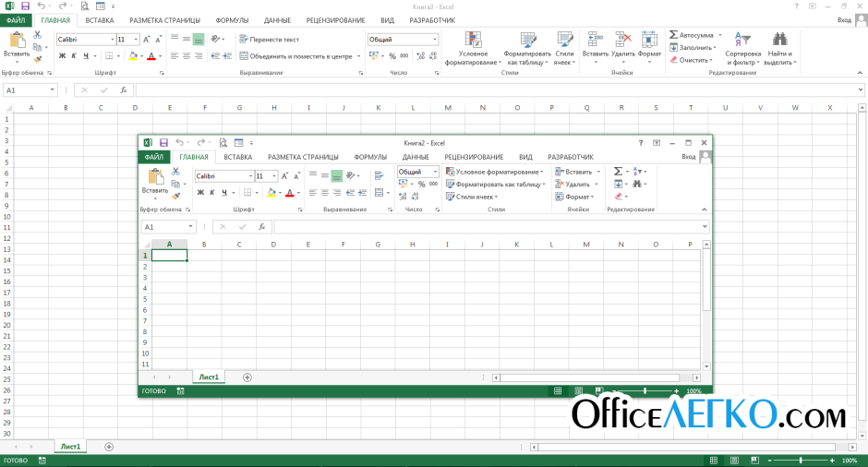Click Save icon in Книга2 title bar
The height and width of the screenshot is (467, 868).
pos(163,143)
